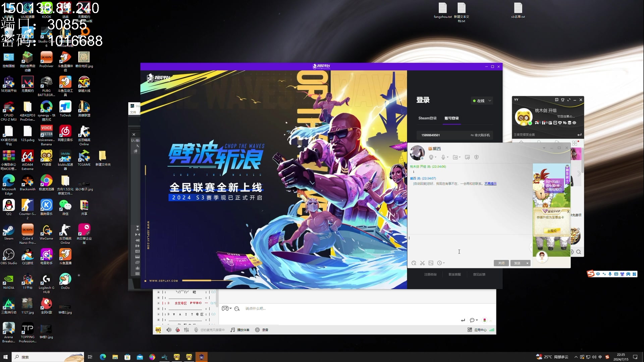This screenshot has width=644, height=362.
Task: Click the send image icon in chat
Action: (431, 263)
